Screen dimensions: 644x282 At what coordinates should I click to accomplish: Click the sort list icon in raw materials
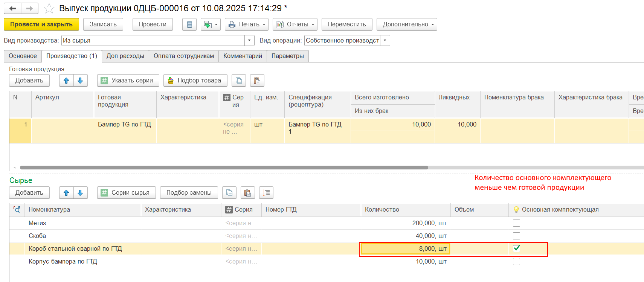266,193
